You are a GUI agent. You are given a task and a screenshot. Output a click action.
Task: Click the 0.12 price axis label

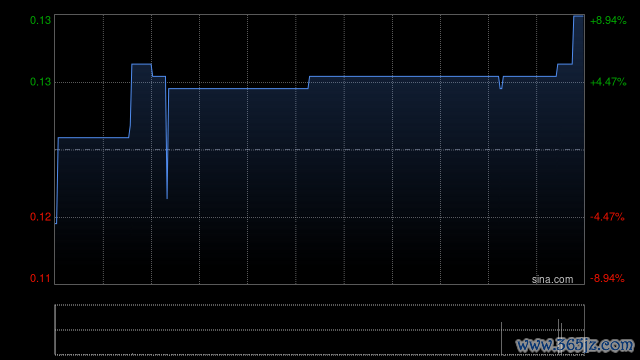pyautogui.click(x=40, y=217)
